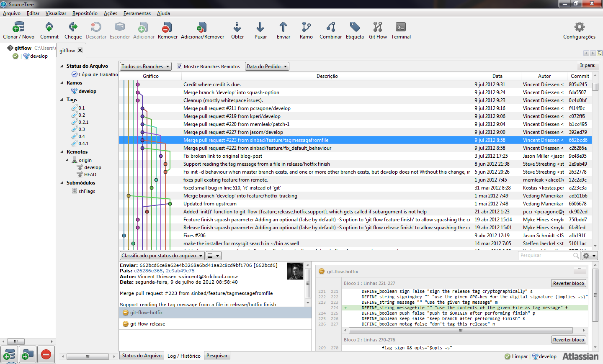Open the Ajuda menu
Viewport: 603px width, 364px height.
[x=163, y=13]
